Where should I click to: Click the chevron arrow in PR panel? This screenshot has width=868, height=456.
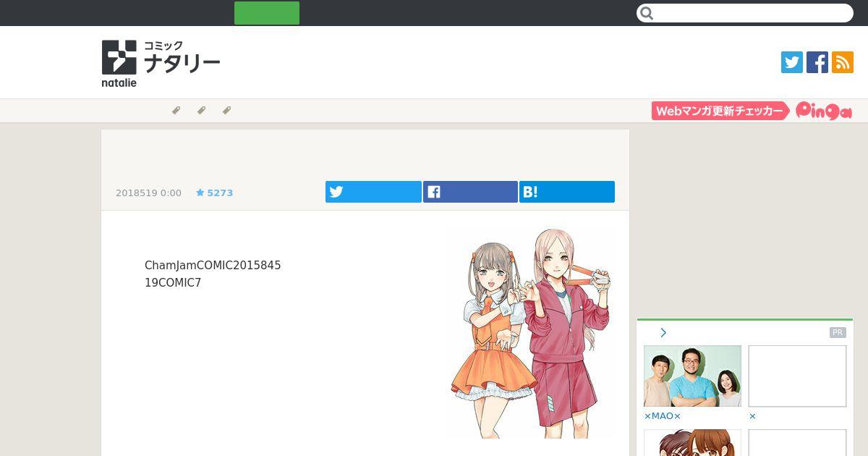coord(663,332)
